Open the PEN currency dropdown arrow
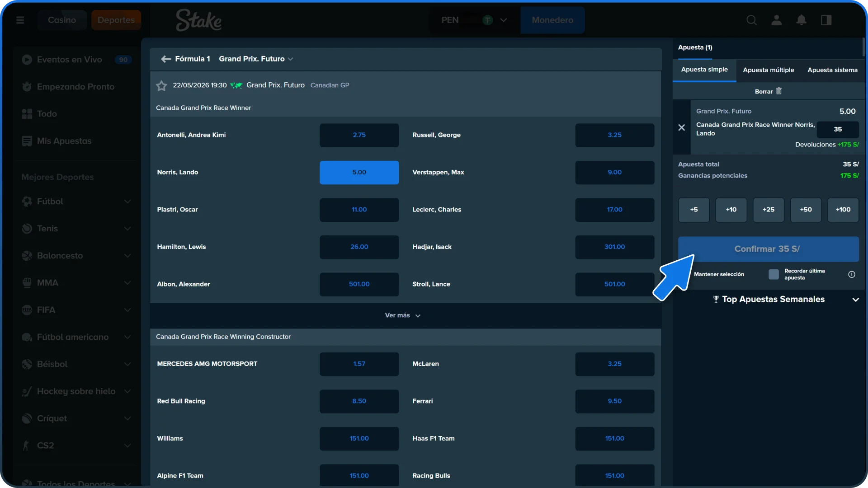The image size is (868, 488). [503, 20]
